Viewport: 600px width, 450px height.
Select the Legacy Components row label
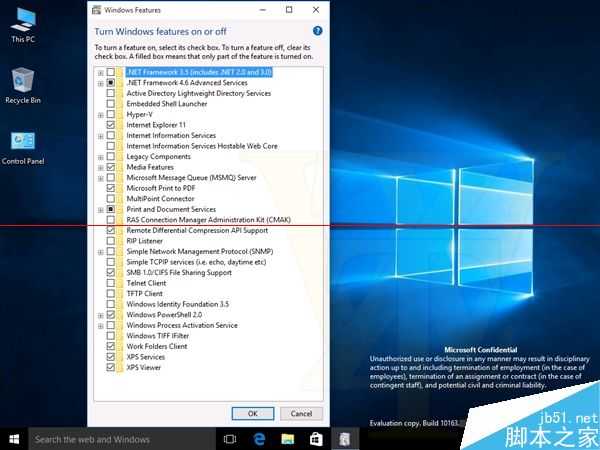(x=158, y=157)
